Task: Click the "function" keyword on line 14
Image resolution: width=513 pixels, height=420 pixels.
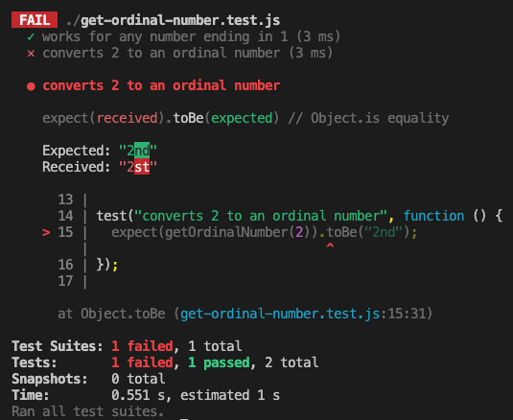Action: pyautogui.click(x=433, y=216)
